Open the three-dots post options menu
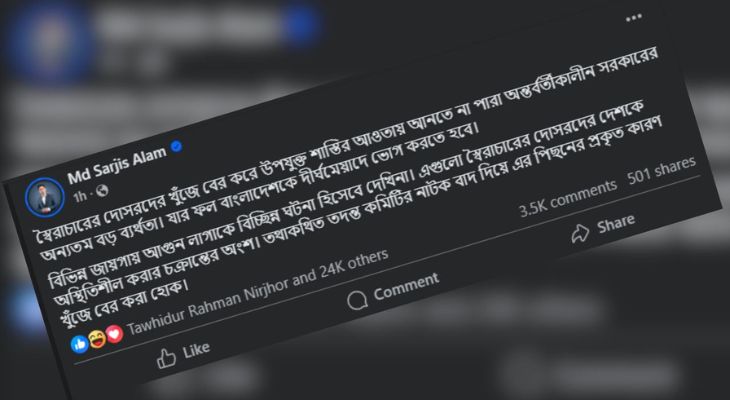This screenshot has width=730, height=400. [634, 18]
